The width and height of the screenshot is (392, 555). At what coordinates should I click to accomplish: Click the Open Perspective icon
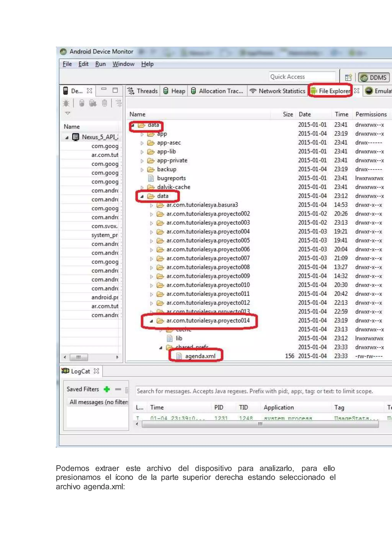349,77
